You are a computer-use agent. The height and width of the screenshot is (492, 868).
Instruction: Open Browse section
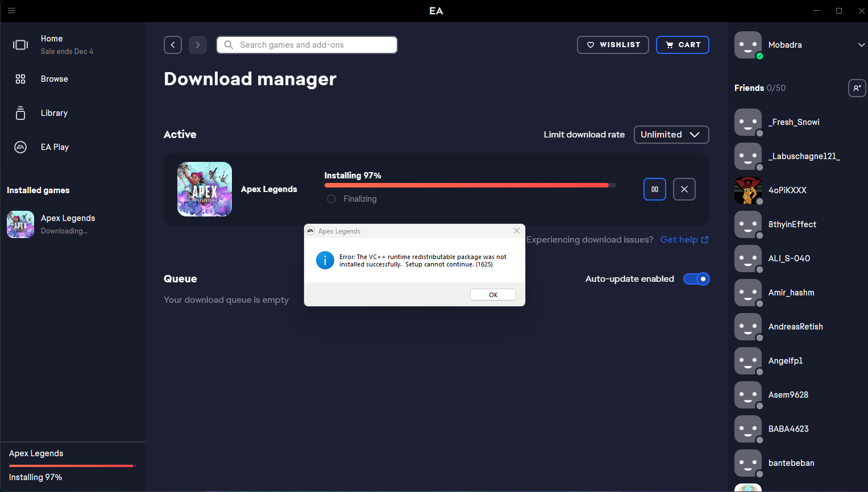[x=55, y=79]
